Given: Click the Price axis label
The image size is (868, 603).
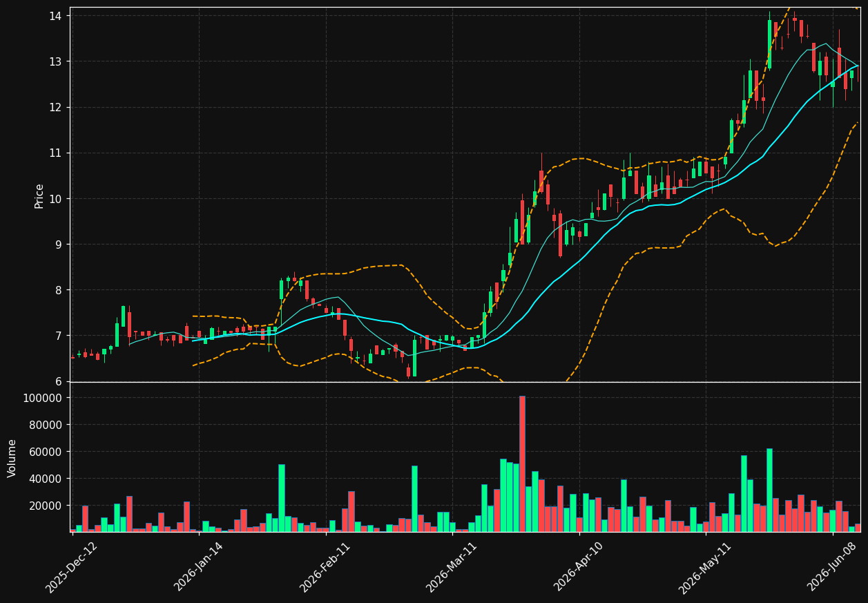Looking at the screenshot, I should tap(39, 196).
